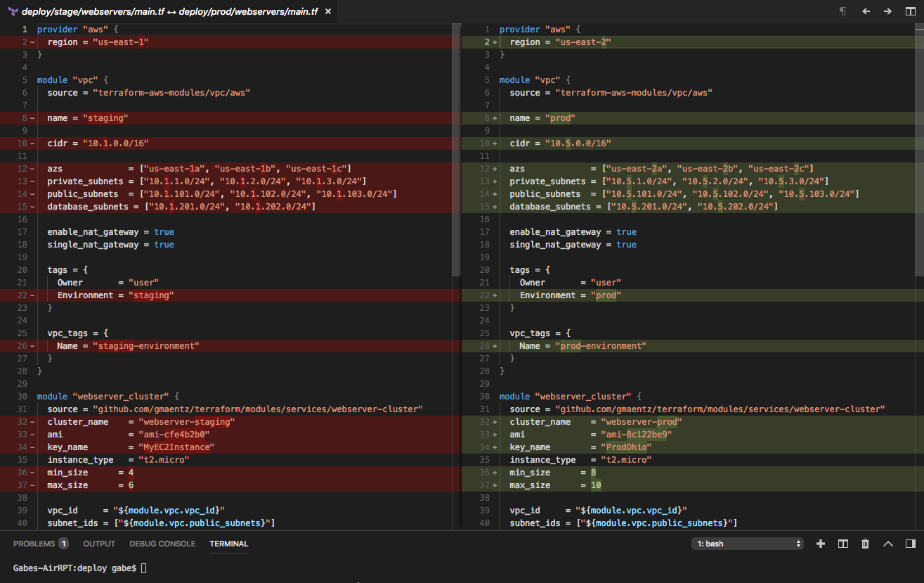
Task: Switch to the OUTPUT tab
Action: (99, 544)
